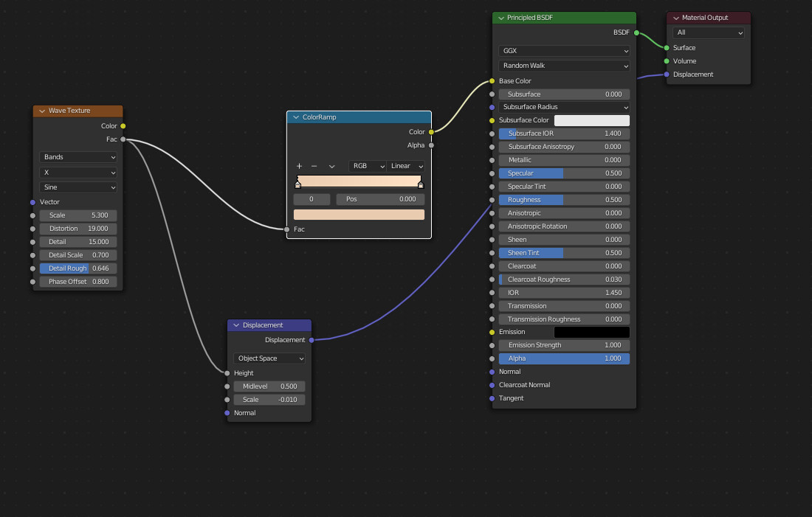Open the GGX distribution dropdown

coord(564,51)
